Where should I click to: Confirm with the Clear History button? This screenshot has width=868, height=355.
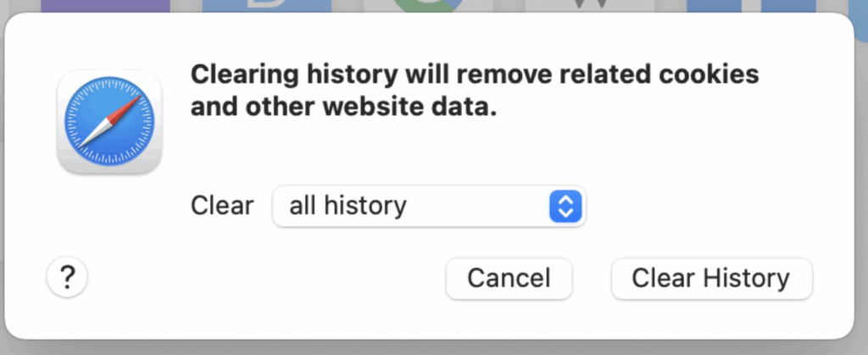711,278
